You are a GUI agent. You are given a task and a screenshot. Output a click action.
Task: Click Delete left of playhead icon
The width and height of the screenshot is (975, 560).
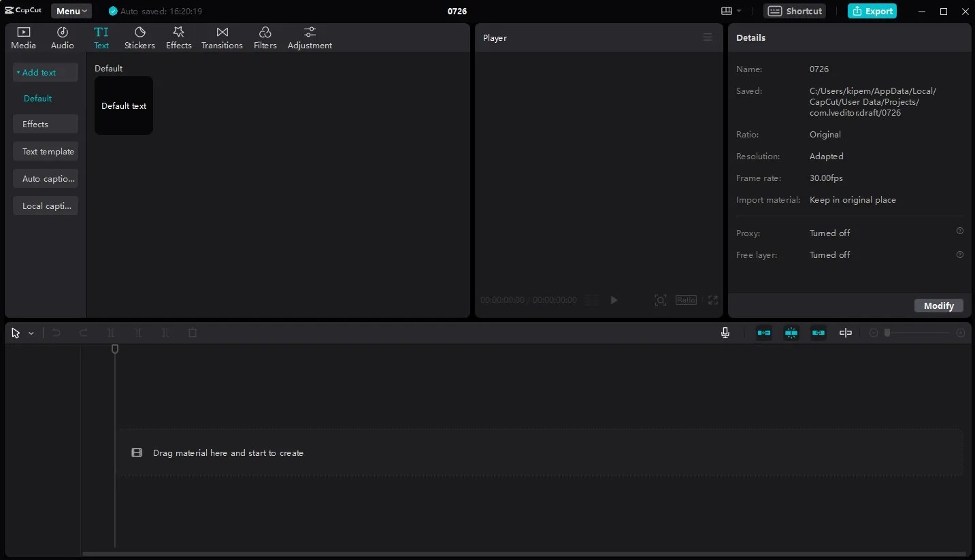click(138, 333)
